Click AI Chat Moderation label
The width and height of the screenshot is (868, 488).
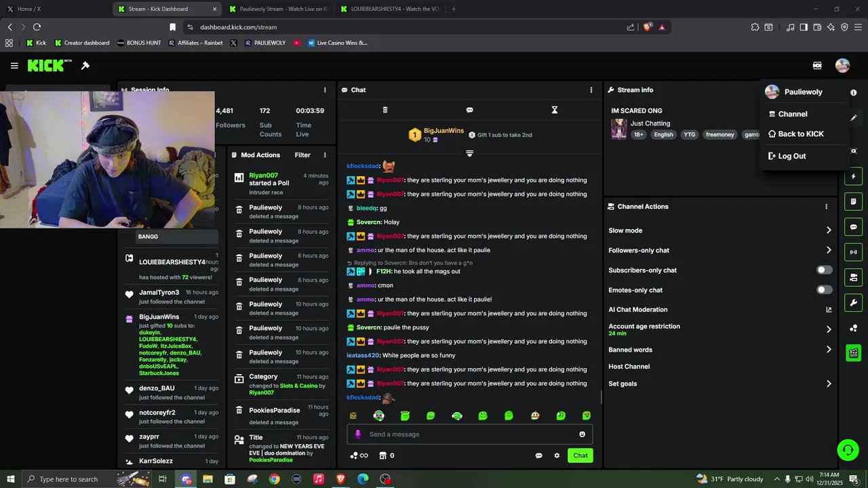(x=637, y=310)
